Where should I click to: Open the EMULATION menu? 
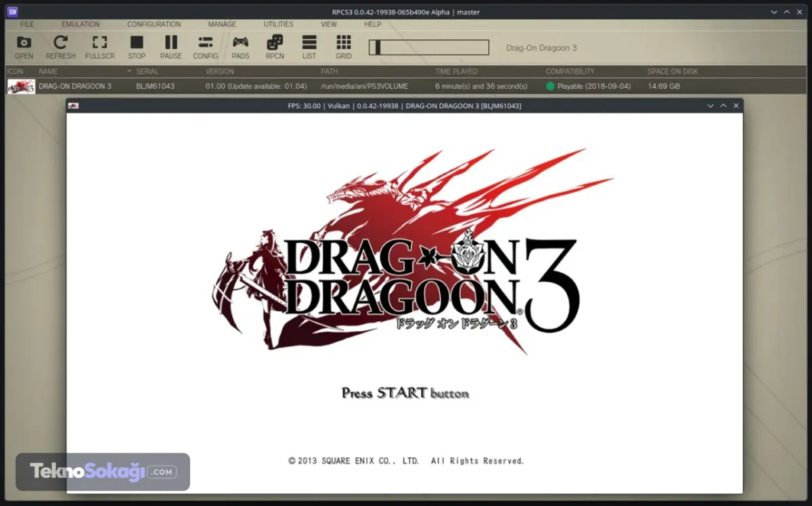81,24
